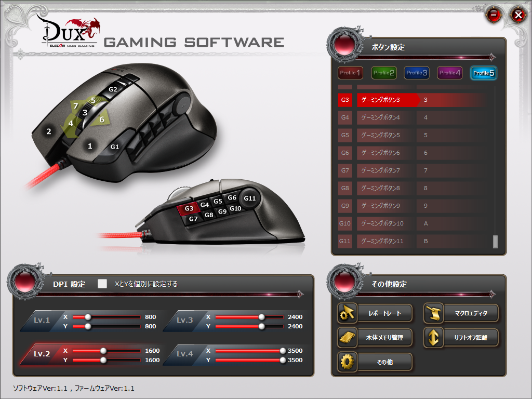
Task: Select the G8 side button on the mouse image
Action: [209, 215]
